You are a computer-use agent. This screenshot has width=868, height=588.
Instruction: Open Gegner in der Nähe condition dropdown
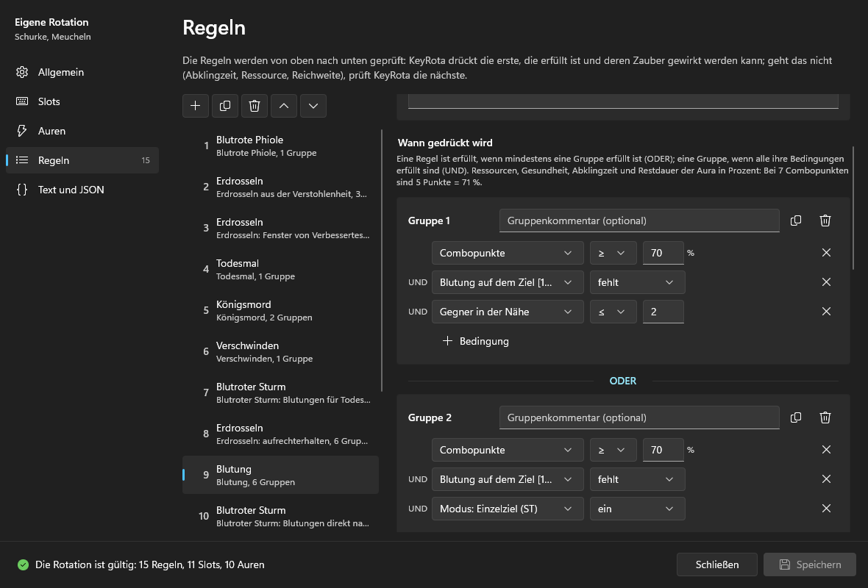[508, 312]
